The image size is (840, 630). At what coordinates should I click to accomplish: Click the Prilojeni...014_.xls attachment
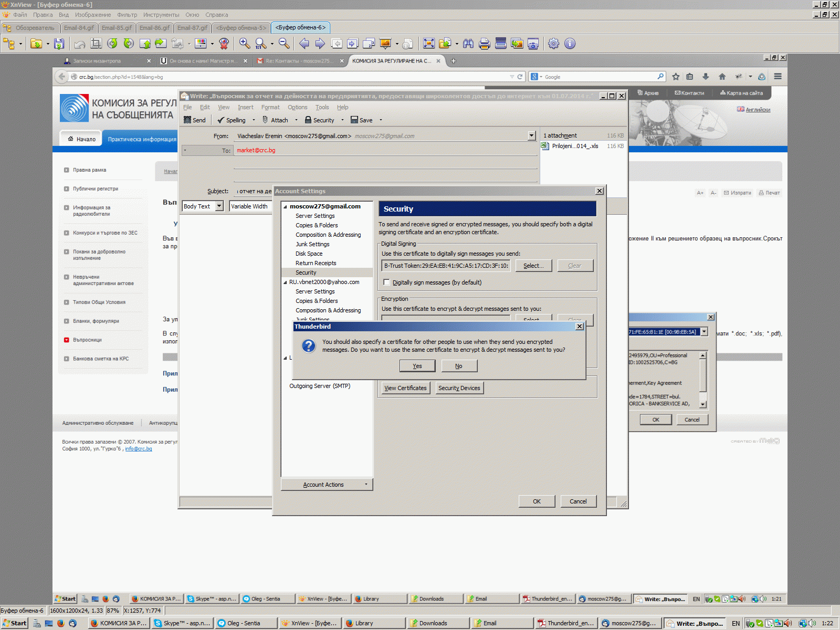(575, 146)
